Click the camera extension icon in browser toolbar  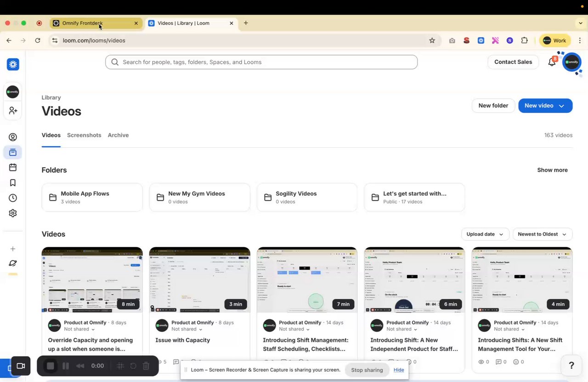click(x=452, y=40)
